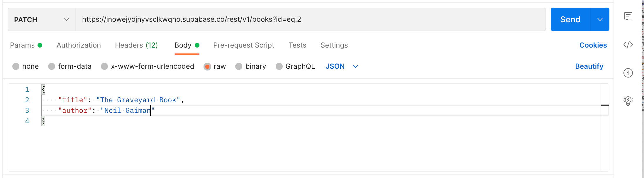The image size is (644, 178).
Task: Click the lightbulb suggestions icon
Action: (628, 101)
